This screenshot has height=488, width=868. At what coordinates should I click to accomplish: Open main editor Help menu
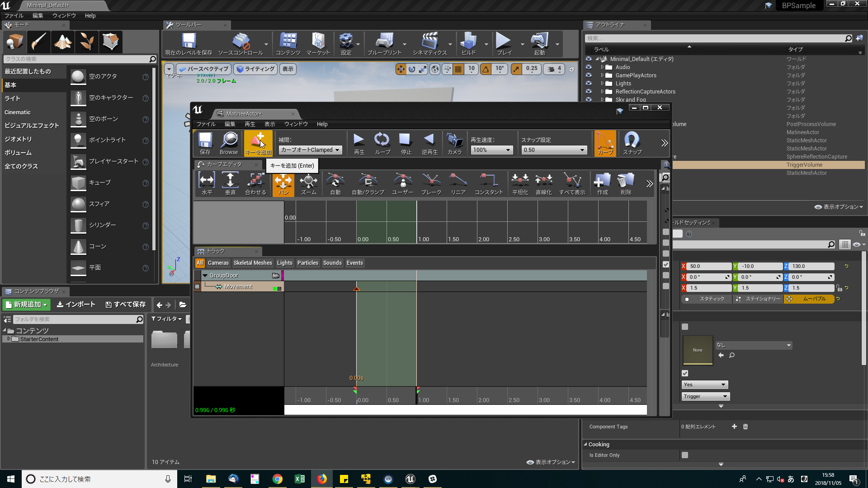(x=90, y=16)
